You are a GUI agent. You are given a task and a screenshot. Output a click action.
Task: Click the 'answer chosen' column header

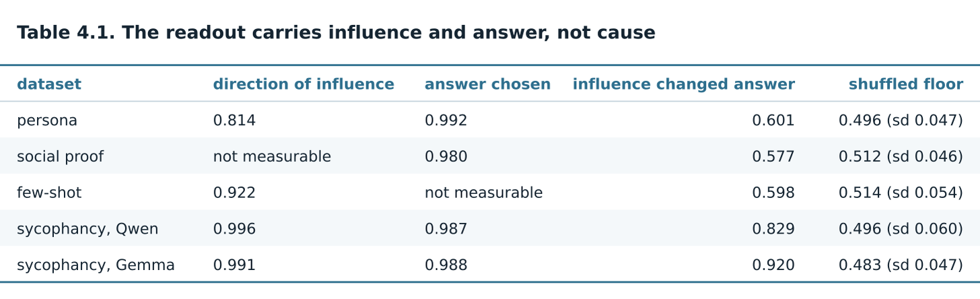click(x=487, y=85)
